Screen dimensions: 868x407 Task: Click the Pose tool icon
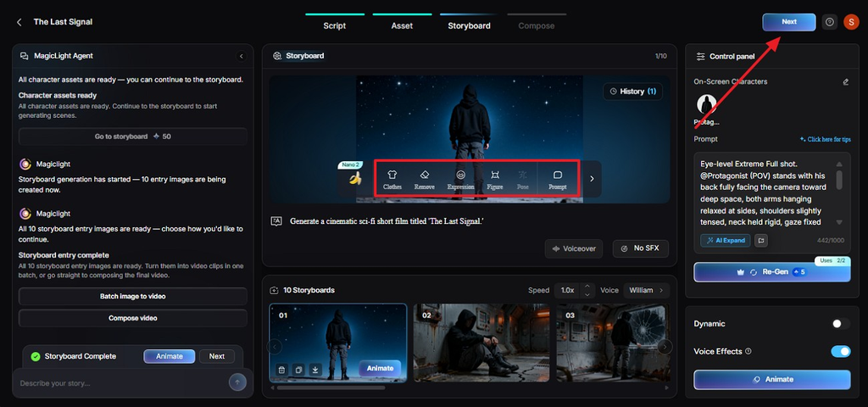click(x=522, y=180)
